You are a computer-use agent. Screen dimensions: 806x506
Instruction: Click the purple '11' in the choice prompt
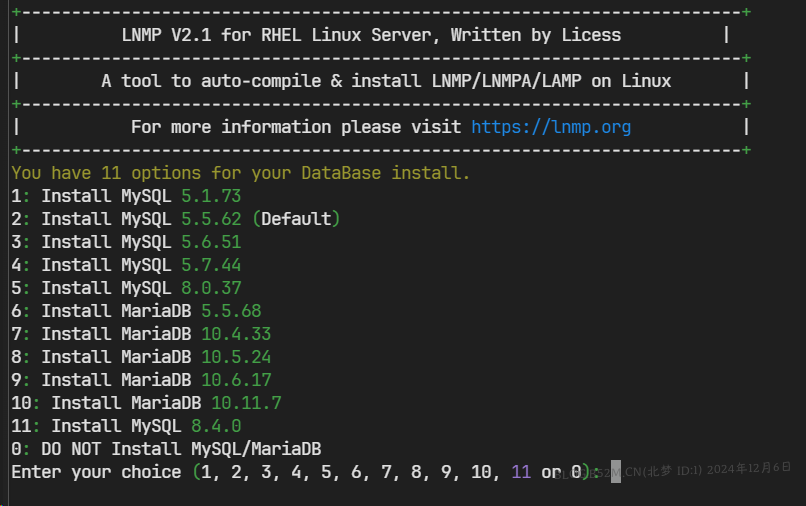(x=521, y=472)
